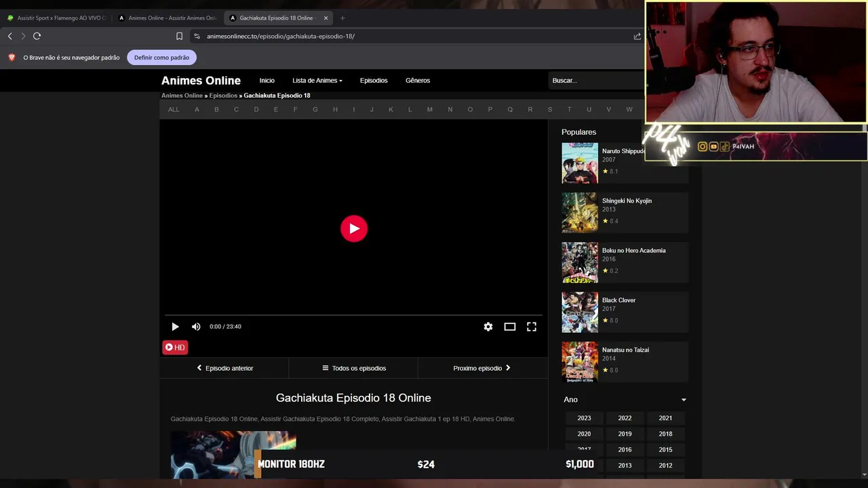Viewport: 868px width, 488px height.
Task: Select letter G in the alphabet bar
Action: click(315, 109)
